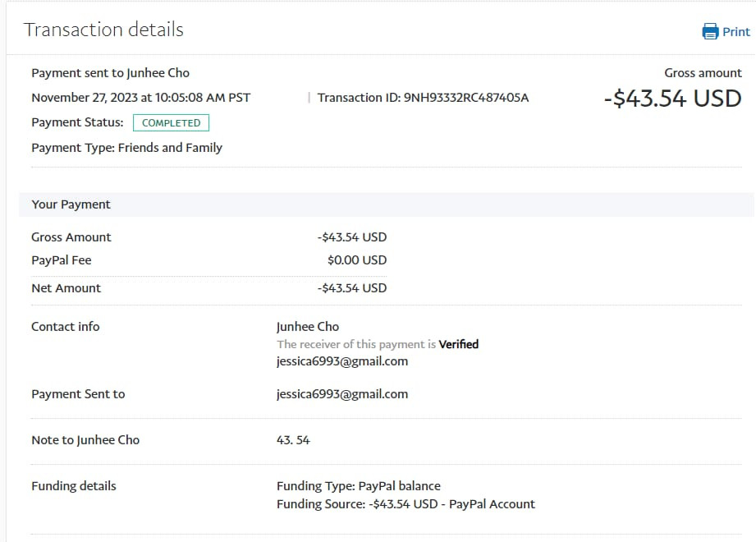Click the PayPal Fee $0.00 USD value
This screenshot has width=756, height=542.
point(356,260)
